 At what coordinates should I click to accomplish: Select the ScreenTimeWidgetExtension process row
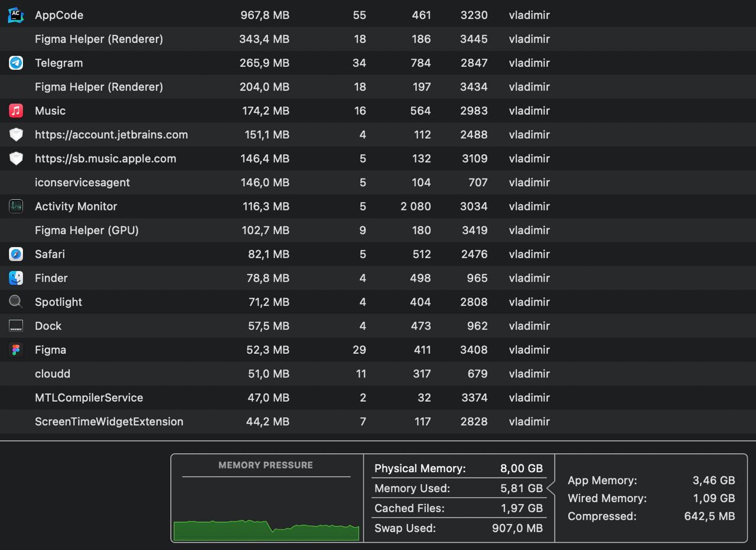click(378, 422)
